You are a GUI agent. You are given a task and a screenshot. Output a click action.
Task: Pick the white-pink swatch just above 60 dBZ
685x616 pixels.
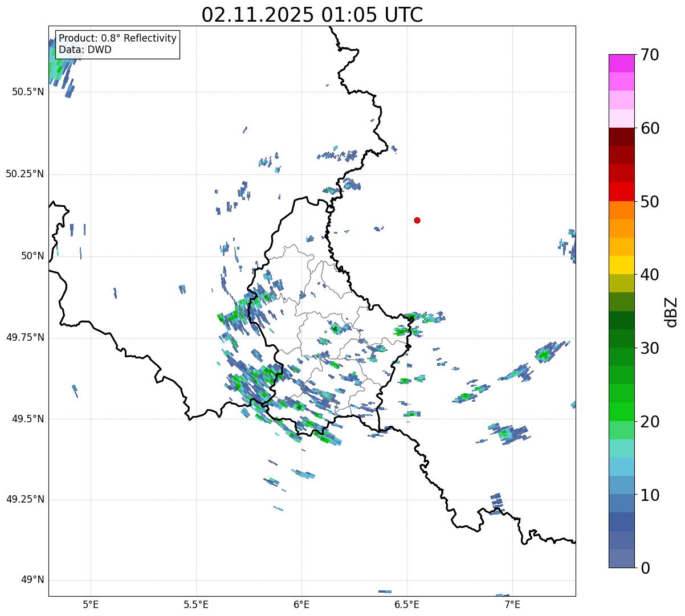click(x=622, y=119)
